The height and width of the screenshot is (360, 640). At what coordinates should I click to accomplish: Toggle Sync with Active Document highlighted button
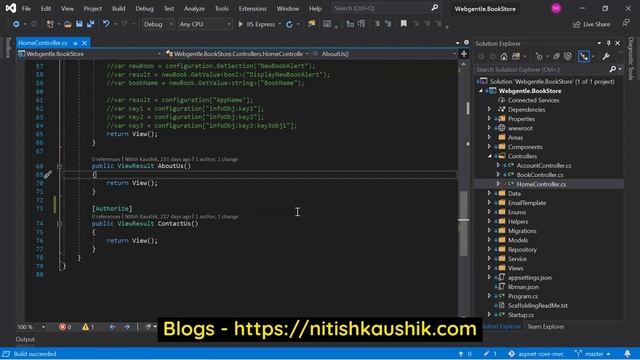pos(584,56)
